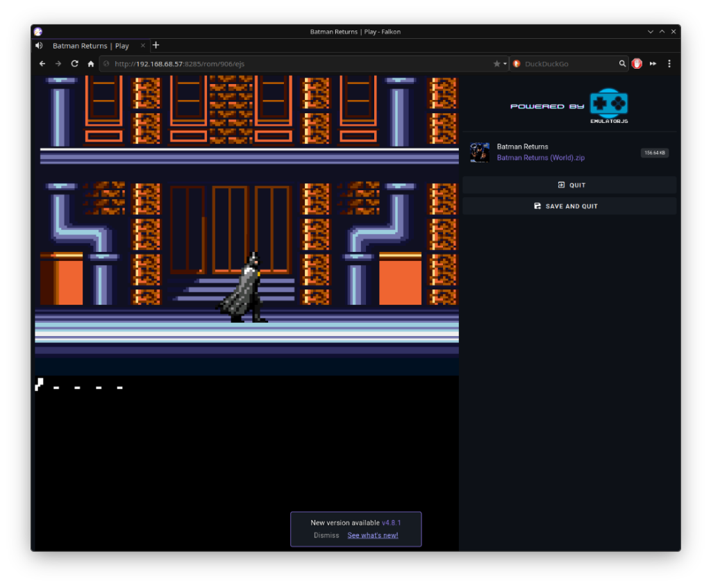Mute the tab audio speaker icon
Image resolution: width=711 pixels, height=588 pixels.
pos(39,45)
